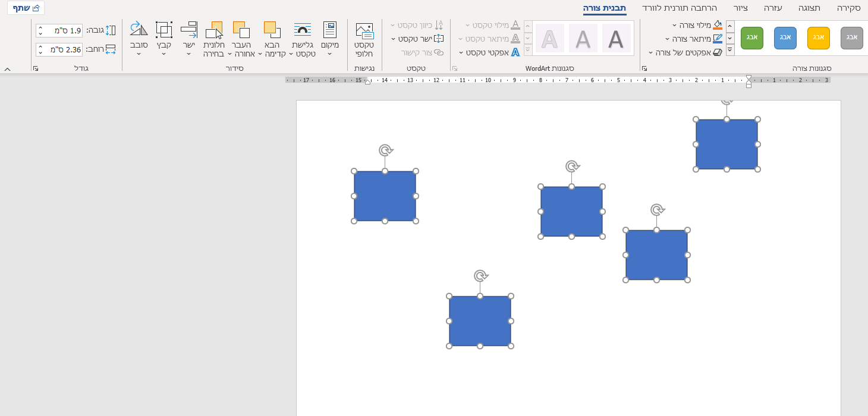Open the Size (גודל) group dialog launcher
Image resolution: width=868 pixels, height=416 pixels.
36,69
